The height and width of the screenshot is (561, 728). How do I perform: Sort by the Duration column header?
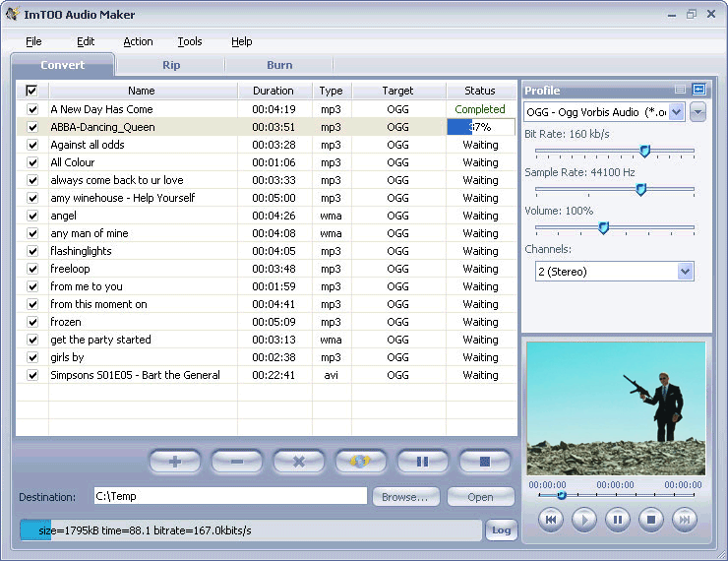[273, 91]
